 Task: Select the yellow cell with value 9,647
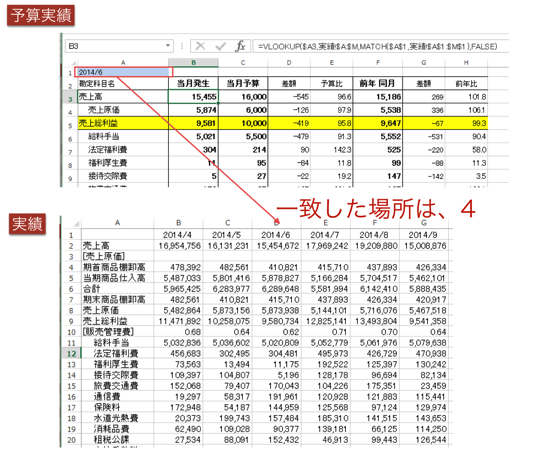pos(377,123)
